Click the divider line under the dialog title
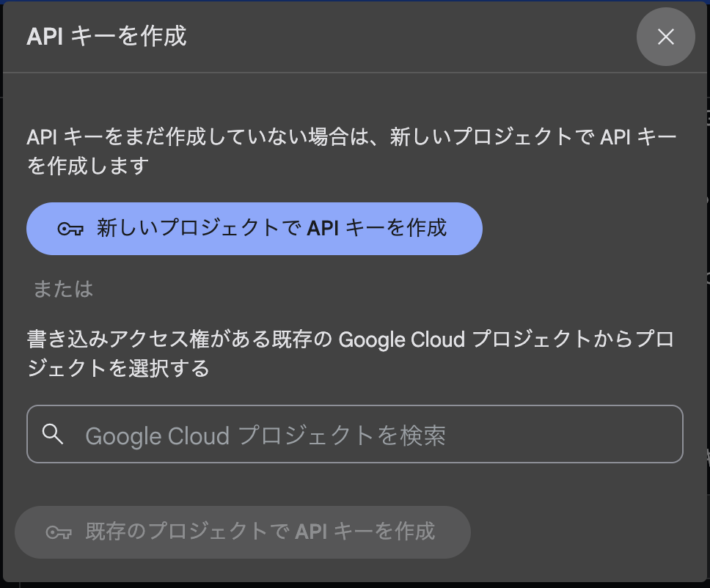The height and width of the screenshot is (588, 710). 355,73
